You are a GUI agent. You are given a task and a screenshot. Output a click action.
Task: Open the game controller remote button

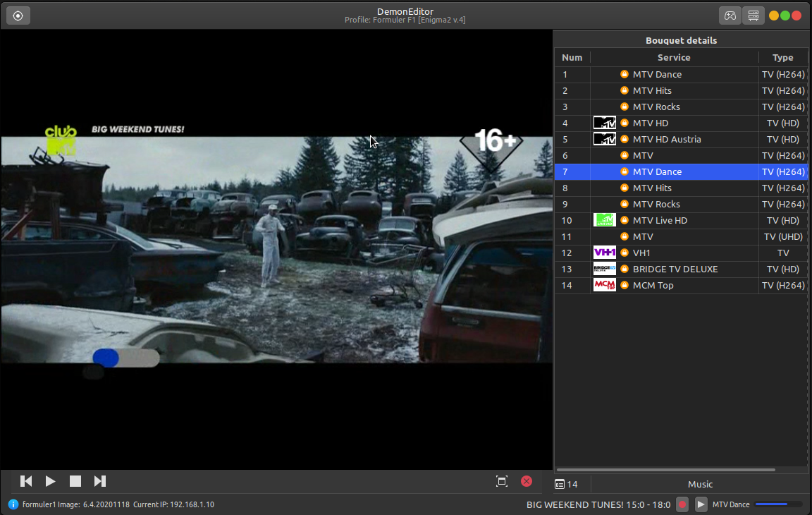click(730, 16)
